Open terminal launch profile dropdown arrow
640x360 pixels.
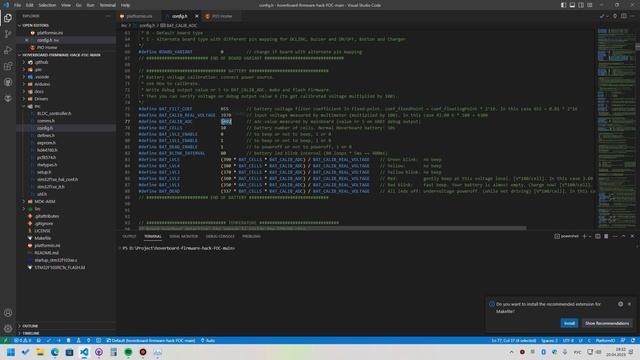click(x=590, y=236)
